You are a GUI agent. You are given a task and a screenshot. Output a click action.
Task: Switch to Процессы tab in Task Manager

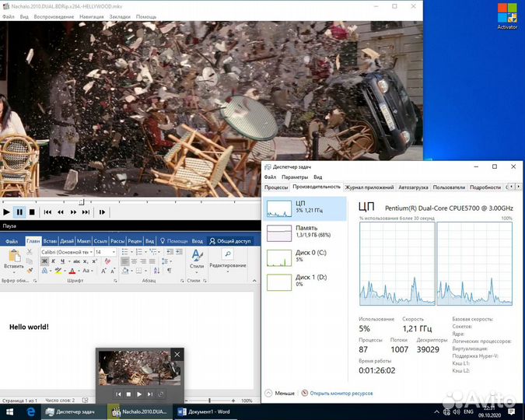tap(276, 187)
